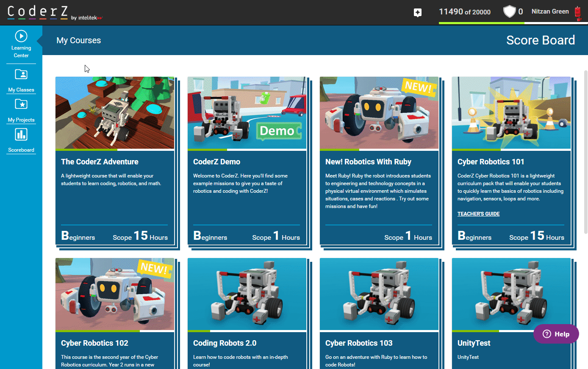Click the Cyber Robotics 102 course thumbnail
This screenshot has width=588, height=369.
coord(115,294)
